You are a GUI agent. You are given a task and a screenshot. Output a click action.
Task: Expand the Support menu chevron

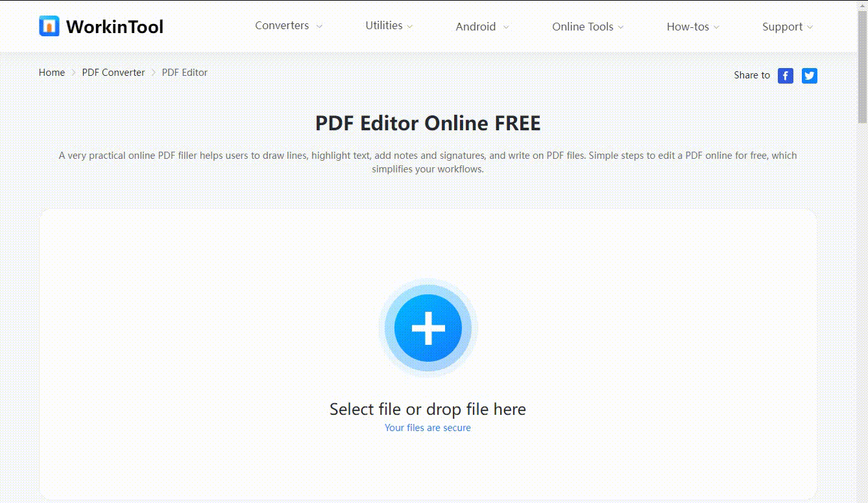[811, 27]
